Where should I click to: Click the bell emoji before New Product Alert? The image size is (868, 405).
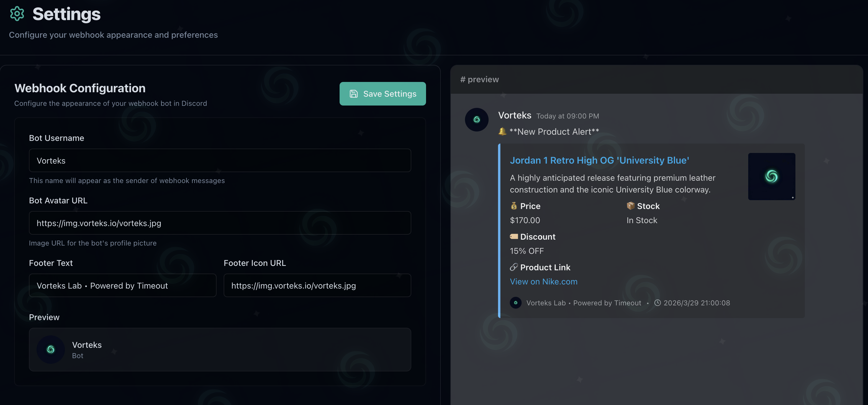[502, 131]
